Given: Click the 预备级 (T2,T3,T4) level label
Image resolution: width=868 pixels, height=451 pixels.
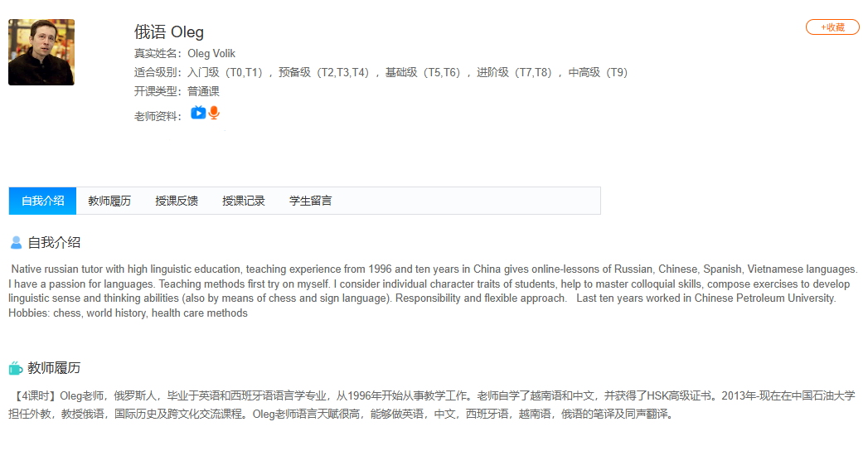Looking at the screenshot, I should pos(325,72).
